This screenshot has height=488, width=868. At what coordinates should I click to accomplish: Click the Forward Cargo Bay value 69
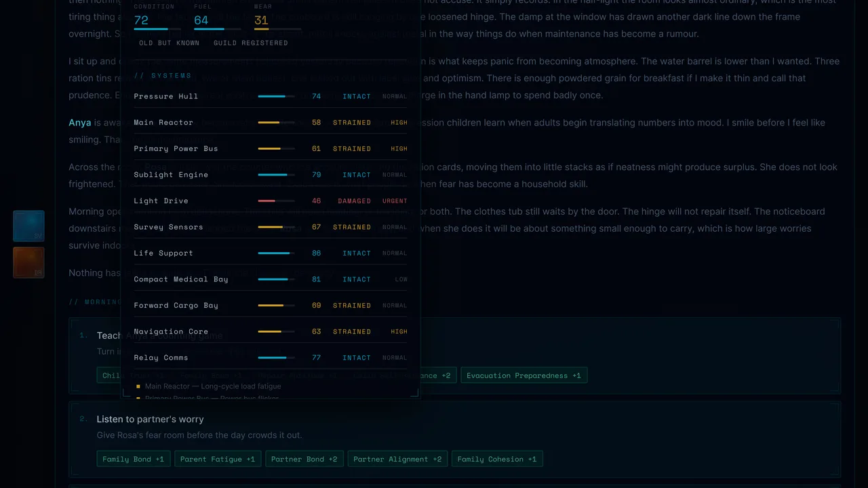317,306
